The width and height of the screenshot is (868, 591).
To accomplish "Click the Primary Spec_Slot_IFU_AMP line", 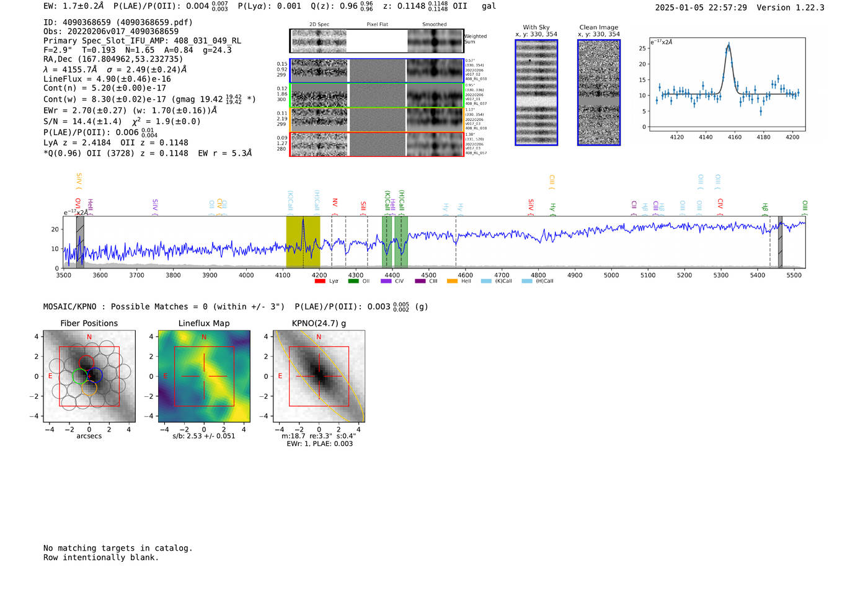I will point(143,41).
